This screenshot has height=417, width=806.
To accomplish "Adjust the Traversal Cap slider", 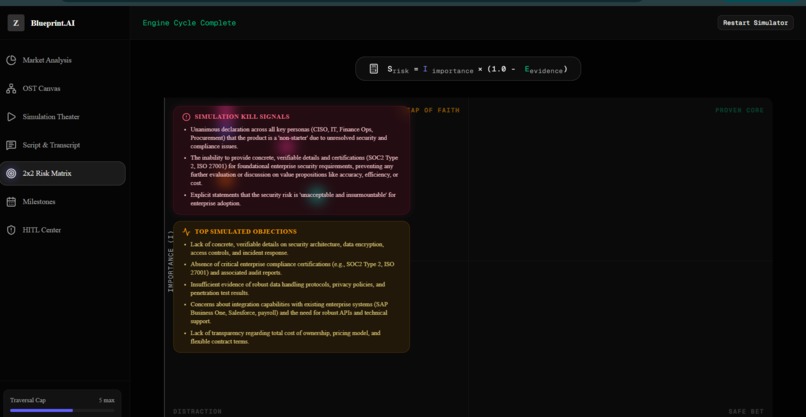I will click(62, 410).
